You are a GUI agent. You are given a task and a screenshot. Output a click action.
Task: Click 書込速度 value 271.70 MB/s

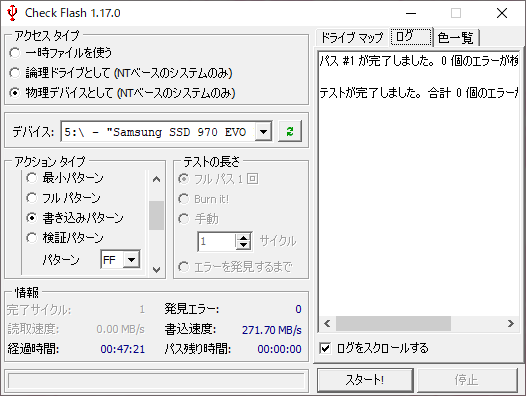272,330
